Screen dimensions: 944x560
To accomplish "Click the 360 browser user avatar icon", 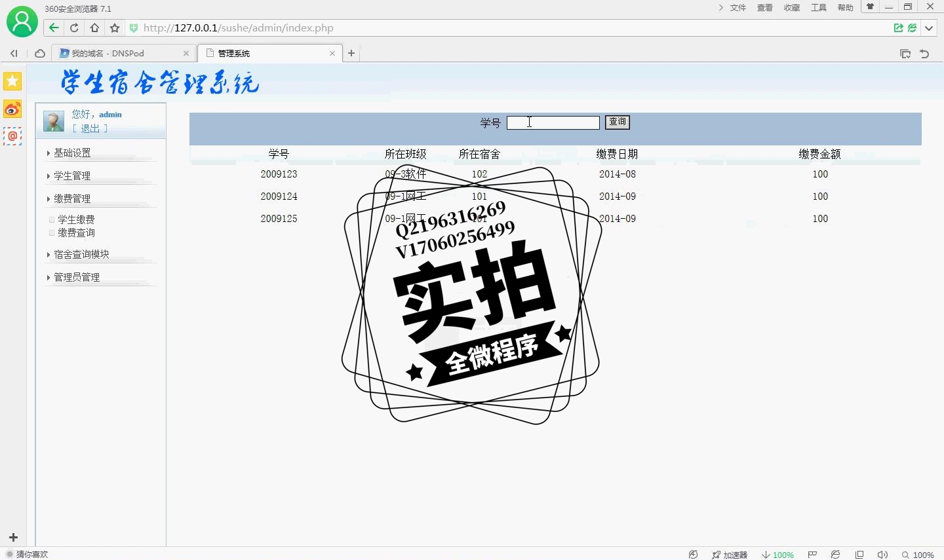I will 22,22.
